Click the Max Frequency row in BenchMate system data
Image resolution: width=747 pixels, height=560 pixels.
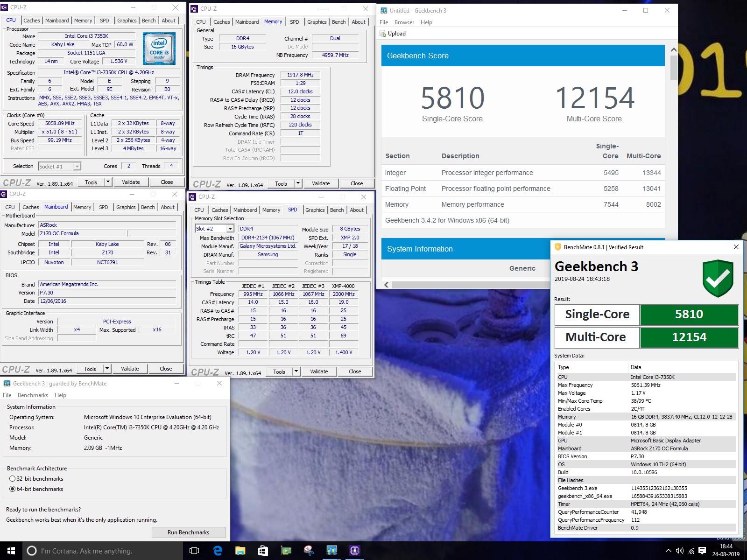click(x=646, y=385)
